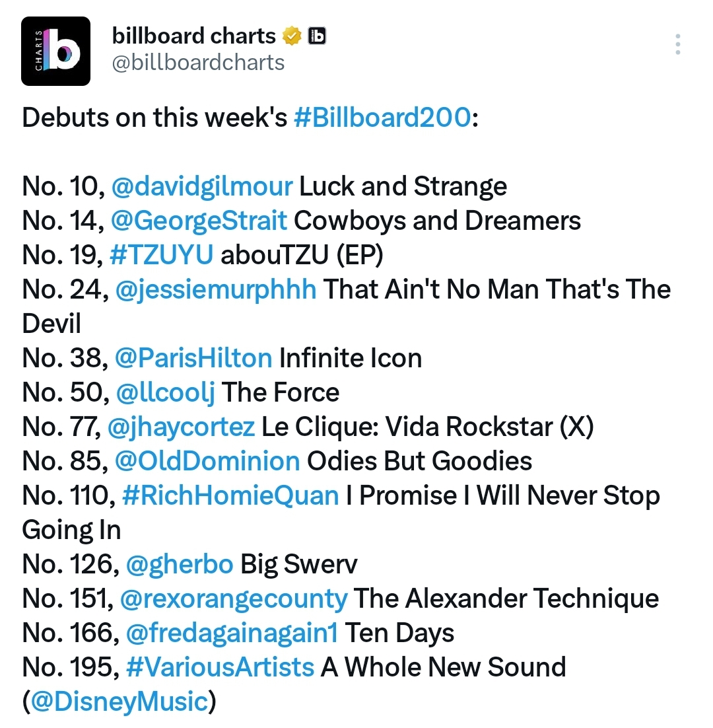Open the three-dot more options menu
713x728 pixels.
tap(678, 44)
